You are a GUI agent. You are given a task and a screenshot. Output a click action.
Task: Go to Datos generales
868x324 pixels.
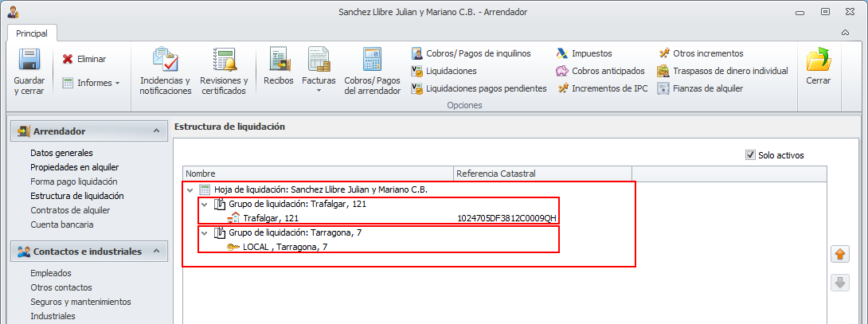tap(61, 153)
